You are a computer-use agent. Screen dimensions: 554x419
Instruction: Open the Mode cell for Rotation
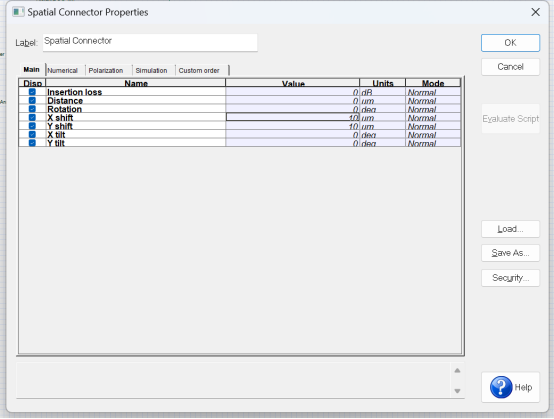click(x=433, y=109)
